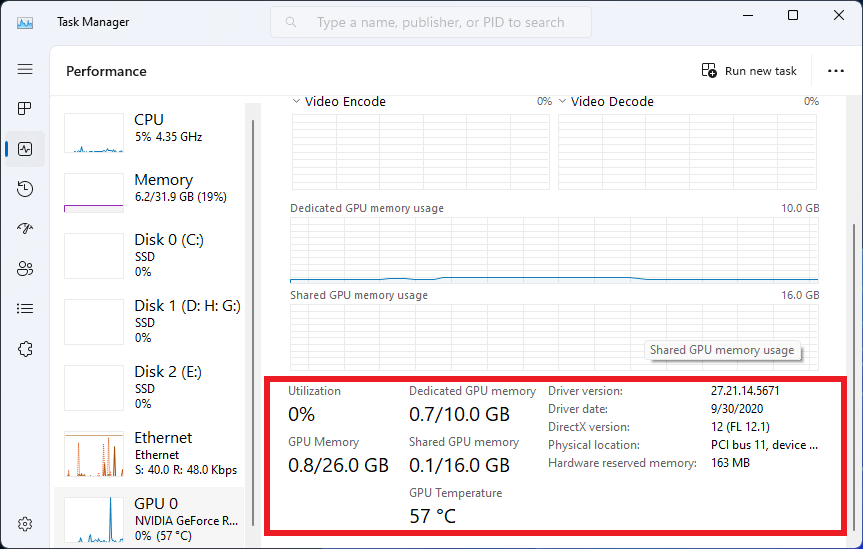Click the 57 °C GPU Temperature value
Image resolution: width=863 pixels, height=549 pixels.
pos(433,517)
